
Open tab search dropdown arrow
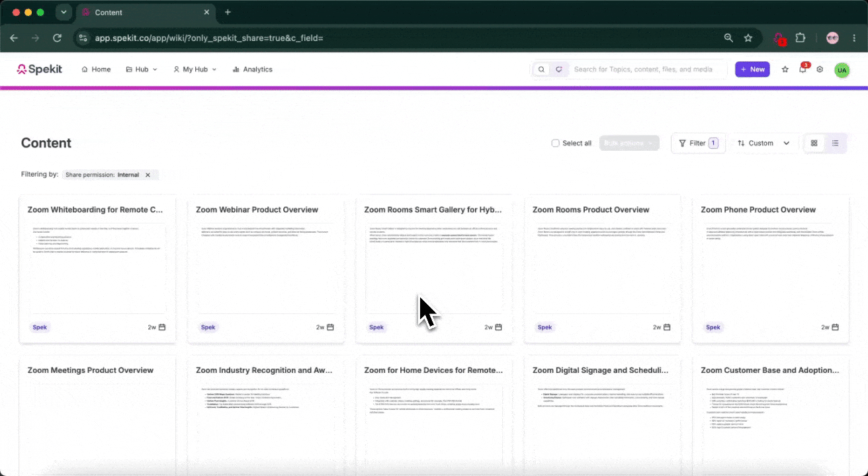pos(64,12)
